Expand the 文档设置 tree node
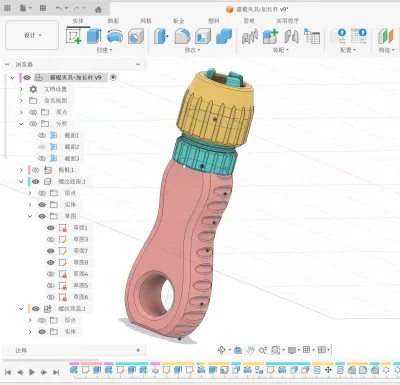The height and width of the screenshot is (385, 400). (x=21, y=89)
